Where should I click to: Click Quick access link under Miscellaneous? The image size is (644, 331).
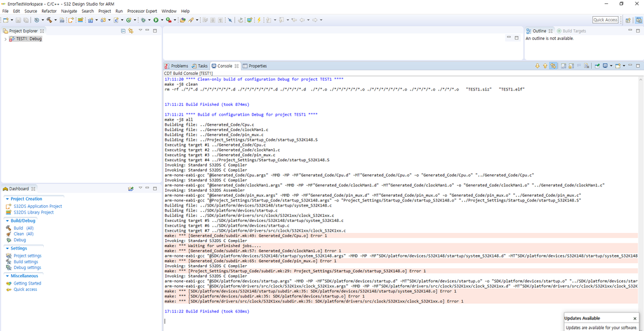26,290
